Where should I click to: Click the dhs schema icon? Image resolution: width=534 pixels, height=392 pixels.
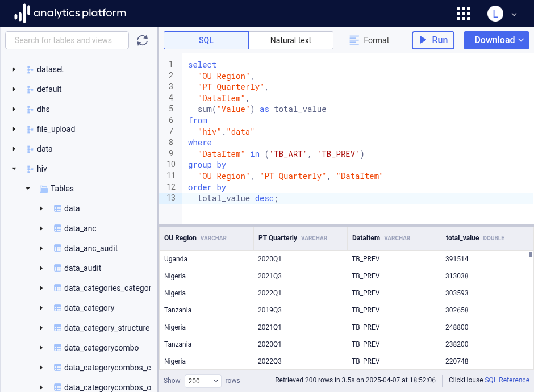point(30,109)
